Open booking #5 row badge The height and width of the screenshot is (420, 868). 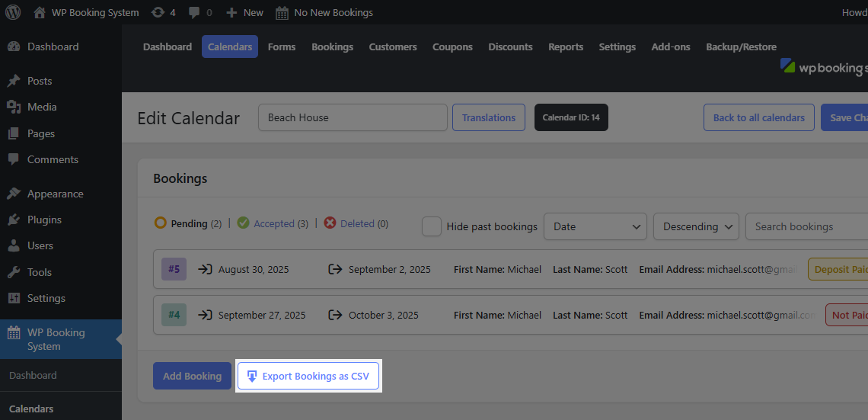click(174, 269)
